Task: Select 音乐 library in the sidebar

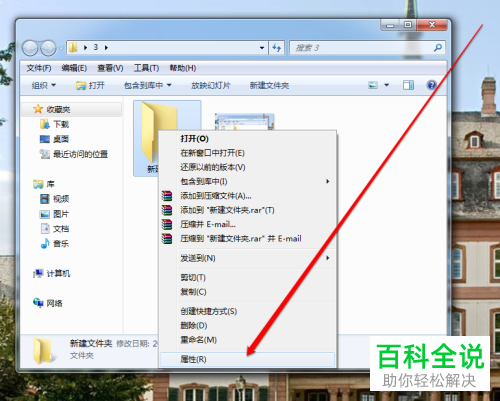Action: [61, 244]
